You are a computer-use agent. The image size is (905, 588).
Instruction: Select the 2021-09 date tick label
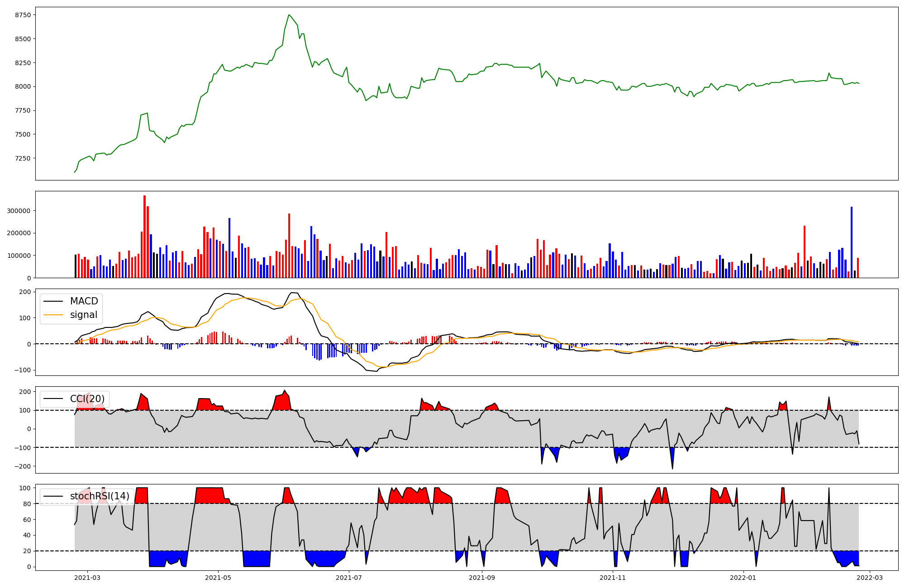tap(482, 578)
